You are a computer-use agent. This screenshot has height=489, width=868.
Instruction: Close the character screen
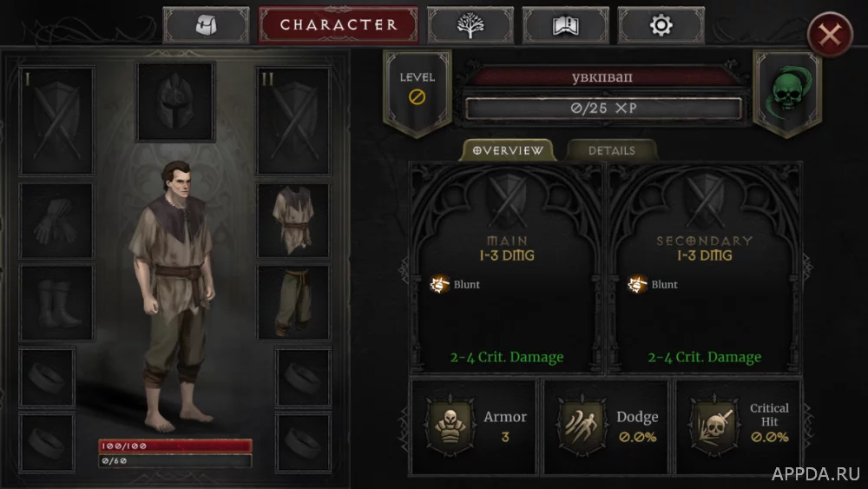tap(830, 35)
